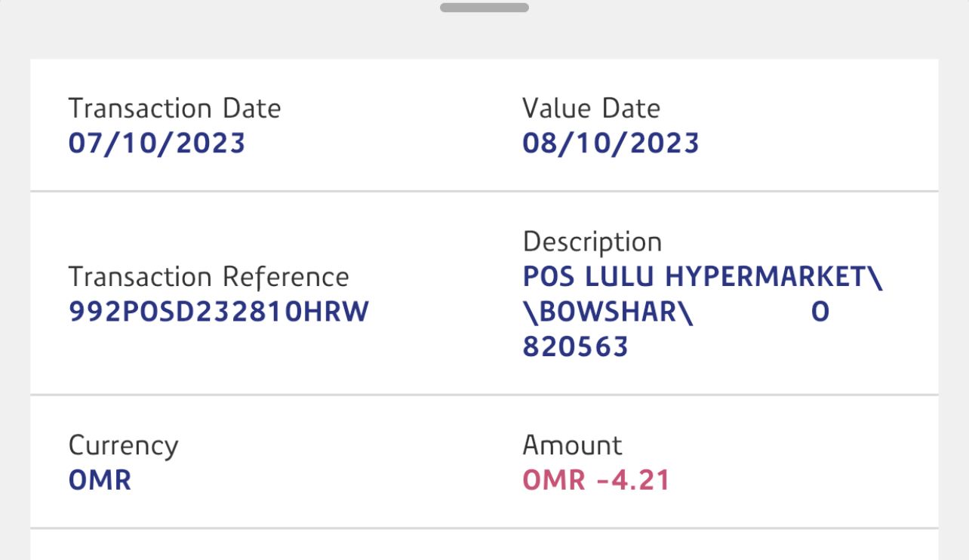
Task: Tap the POS LULU HYPERMARKET text line
Action: [x=702, y=277]
